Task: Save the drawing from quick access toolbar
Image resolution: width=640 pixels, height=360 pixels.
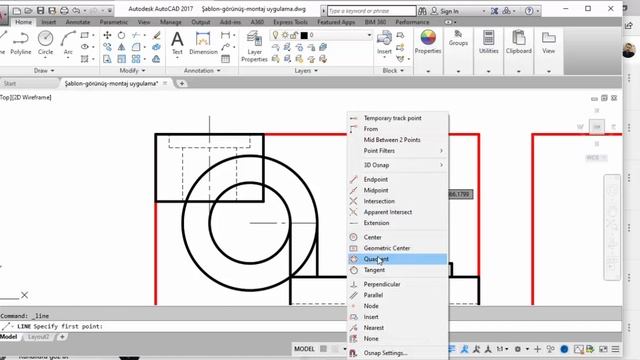Action: tap(40, 11)
